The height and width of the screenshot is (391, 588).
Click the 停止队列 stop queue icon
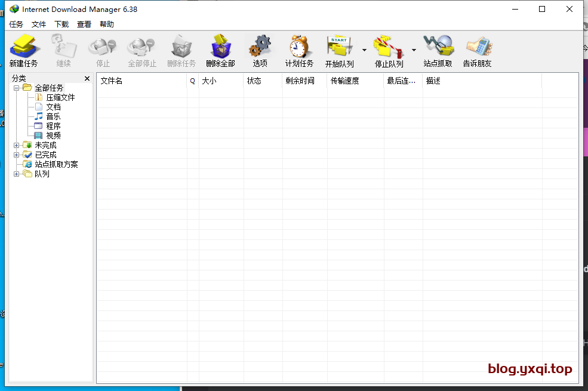389,51
